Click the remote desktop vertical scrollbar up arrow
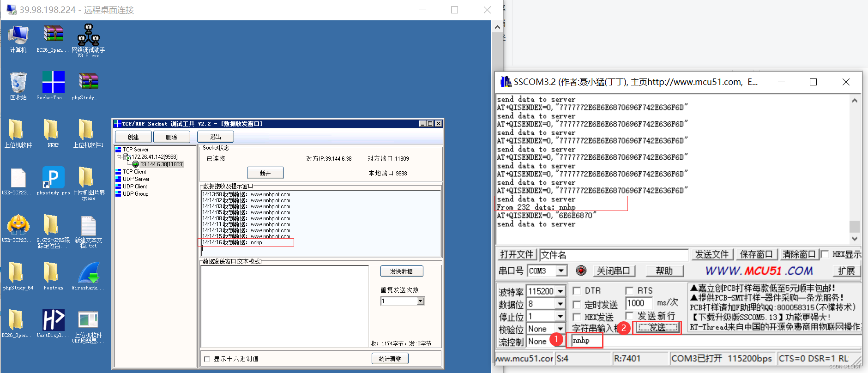The height and width of the screenshot is (373, 868). 497,27
